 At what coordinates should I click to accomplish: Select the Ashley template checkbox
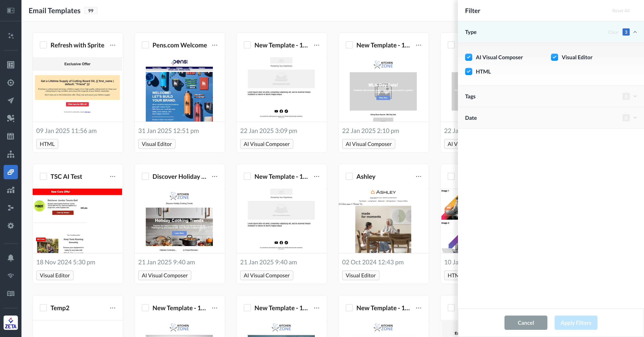click(x=349, y=176)
